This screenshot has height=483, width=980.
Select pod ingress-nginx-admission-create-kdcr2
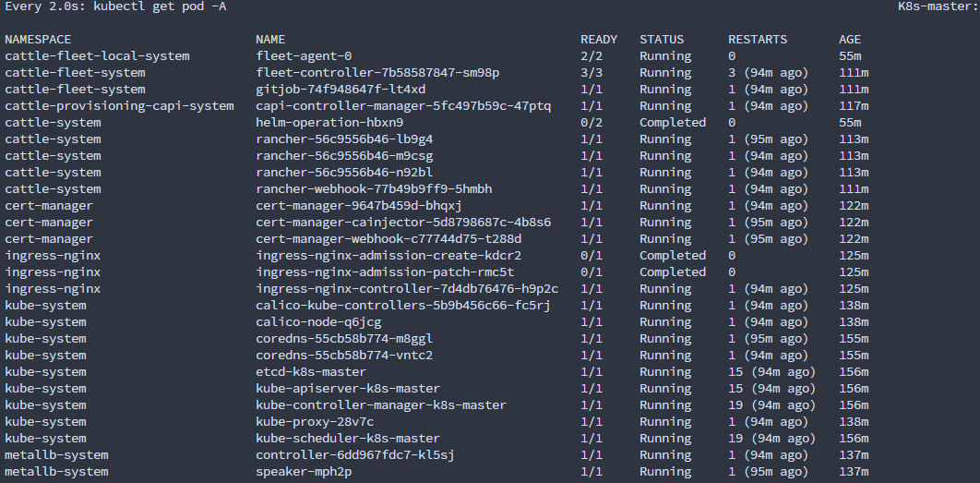[388, 255]
